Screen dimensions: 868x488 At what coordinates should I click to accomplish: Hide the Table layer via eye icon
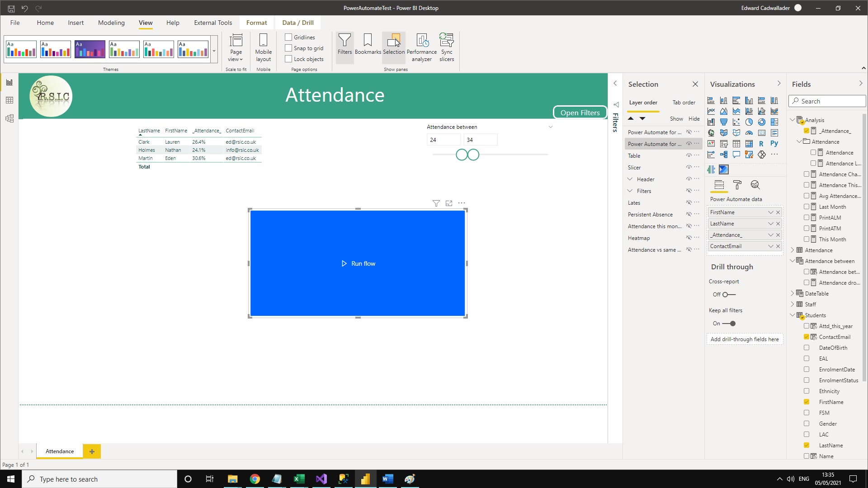tap(689, 155)
